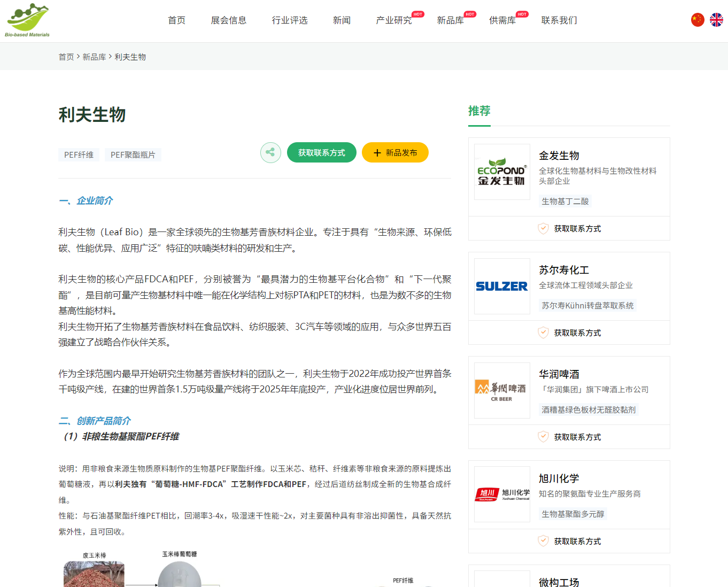Click the SULZER company logo
The width and height of the screenshot is (728, 587).
pyautogui.click(x=501, y=286)
